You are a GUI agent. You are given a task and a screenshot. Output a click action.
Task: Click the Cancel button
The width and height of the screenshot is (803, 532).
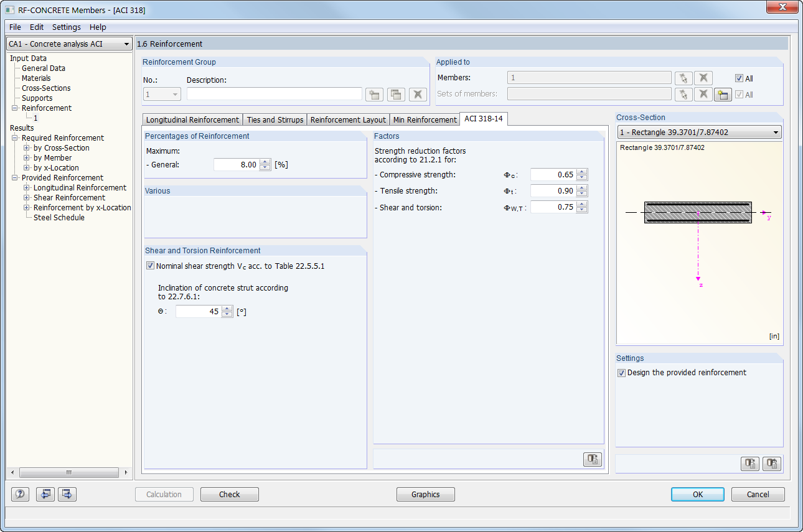pos(758,494)
